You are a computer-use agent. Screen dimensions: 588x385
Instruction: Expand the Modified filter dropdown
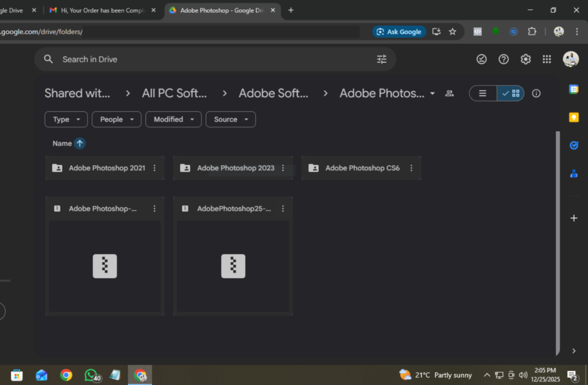[173, 119]
